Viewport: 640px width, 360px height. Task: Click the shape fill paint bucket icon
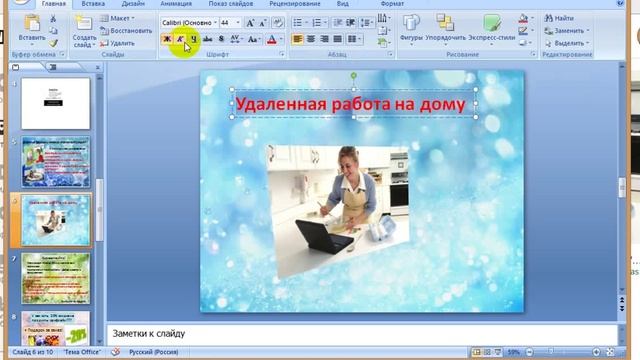point(524,18)
